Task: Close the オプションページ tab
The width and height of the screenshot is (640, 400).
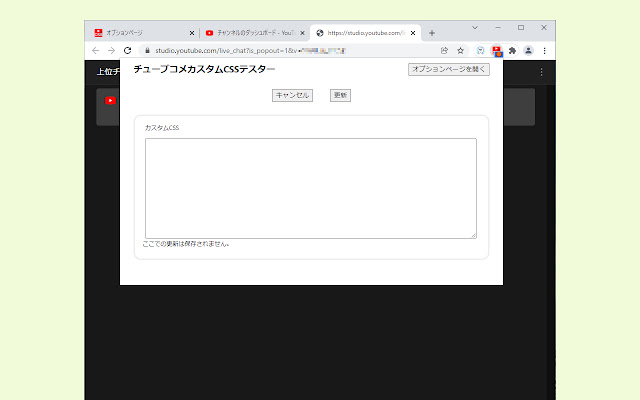Action: click(192, 33)
